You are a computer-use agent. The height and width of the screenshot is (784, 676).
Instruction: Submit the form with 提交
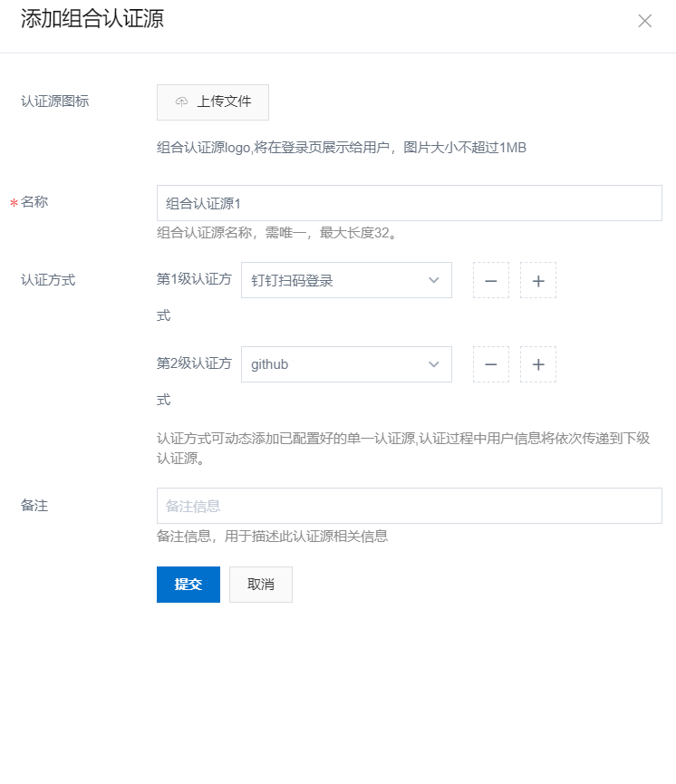coord(188,585)
